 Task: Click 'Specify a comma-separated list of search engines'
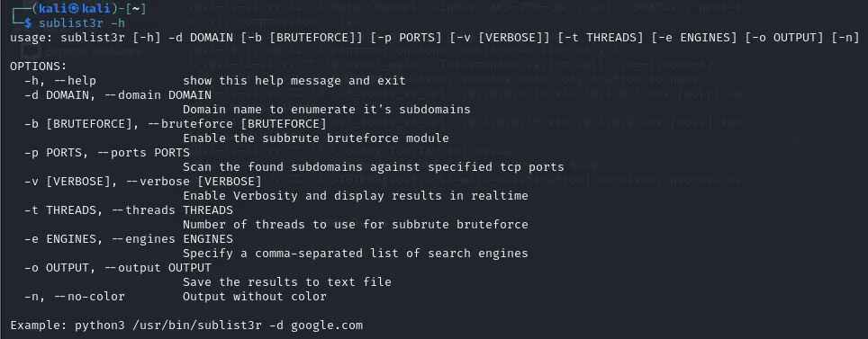(356, 254)
